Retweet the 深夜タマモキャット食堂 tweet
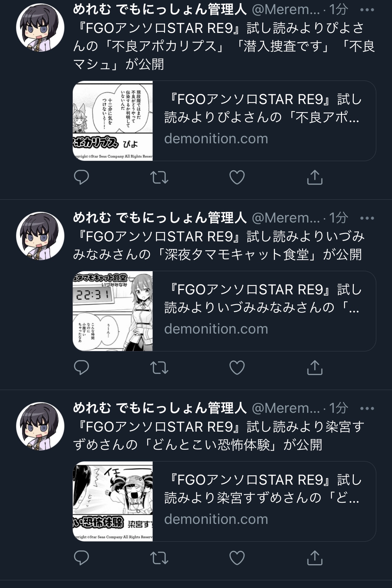Screen dimensions: 392x588 tap(159, 368)
